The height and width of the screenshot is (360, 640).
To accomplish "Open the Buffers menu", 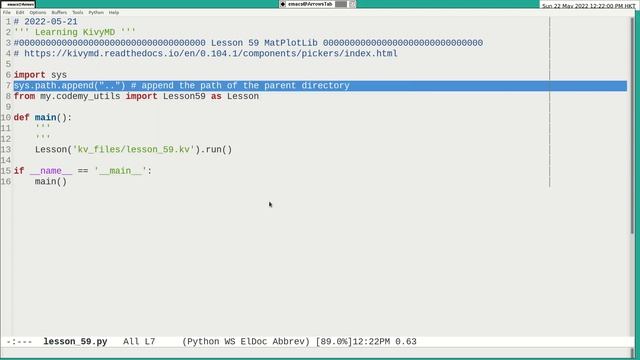I will point(59,13).
